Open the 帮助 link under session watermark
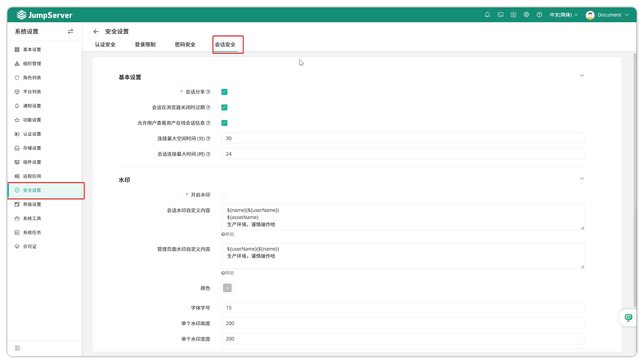The height and width of the screenshot is (361, 644). click(x=228, y=234)
